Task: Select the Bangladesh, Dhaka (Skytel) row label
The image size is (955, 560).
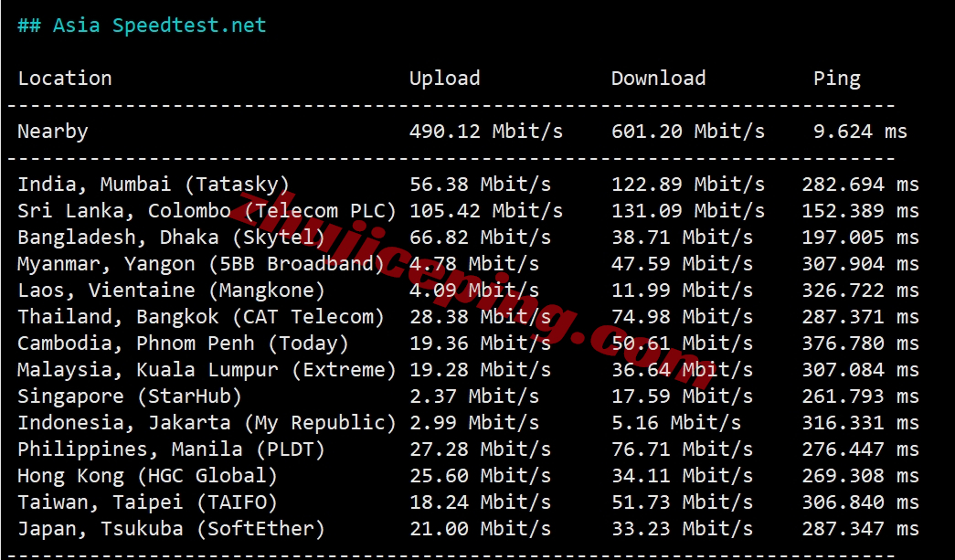Action: coord(171,238)
